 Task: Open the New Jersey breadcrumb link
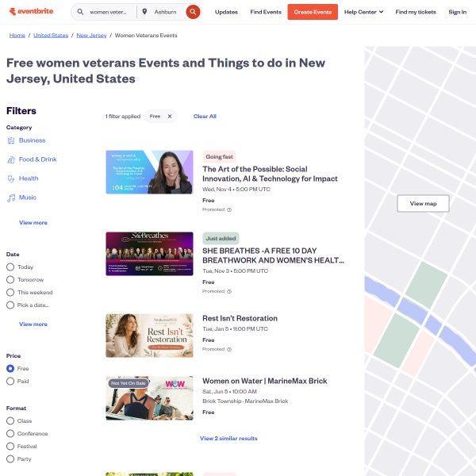(91, 35)
